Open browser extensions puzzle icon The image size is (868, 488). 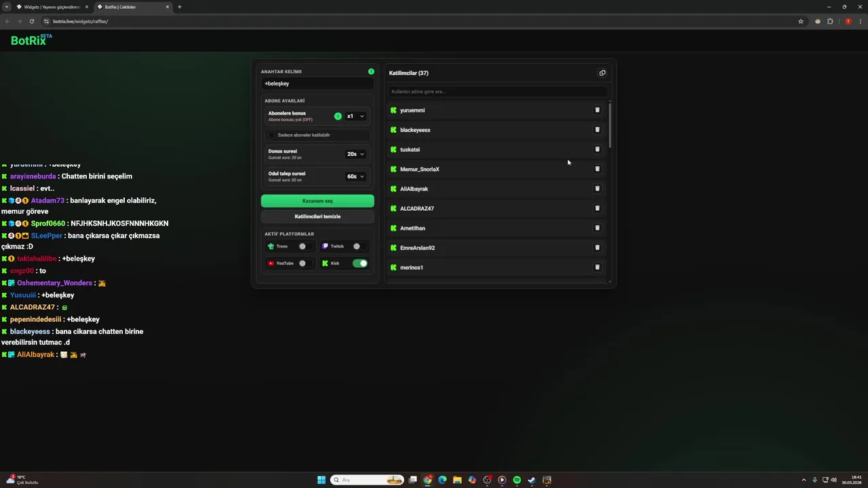coord(830,21)
